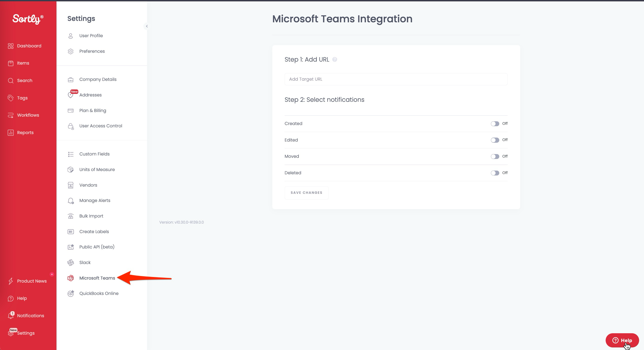The height and width of the screenshot is (350, 644).
Task: Click the Notifications bell icon
Action: pyautogui.click(x=10, y=316)
